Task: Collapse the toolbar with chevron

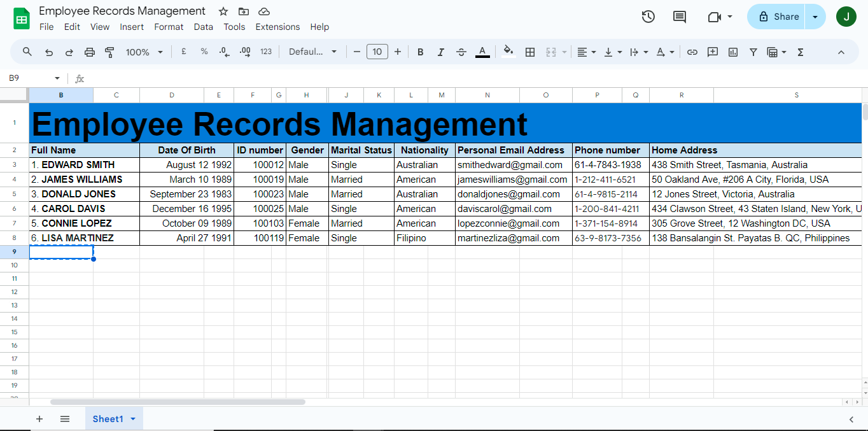Action: click(841, 52)
